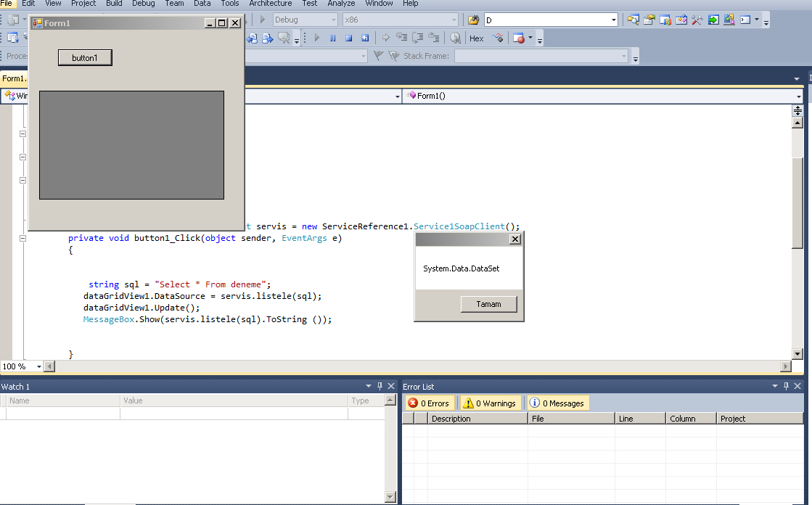Image resolution: width=812 pixels, height=505 pixels.
Task: Toggle auto-hide pin on Watch 1 panel
Action: coord(380,386)
